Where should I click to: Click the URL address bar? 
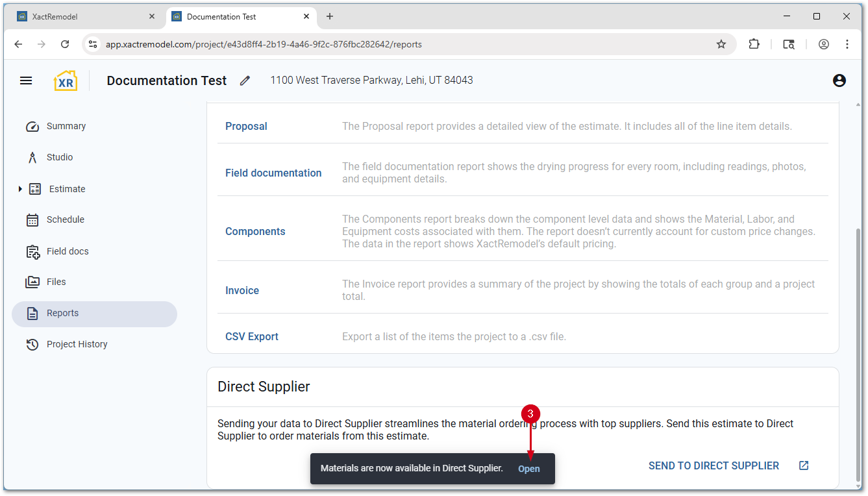[390, 44]
